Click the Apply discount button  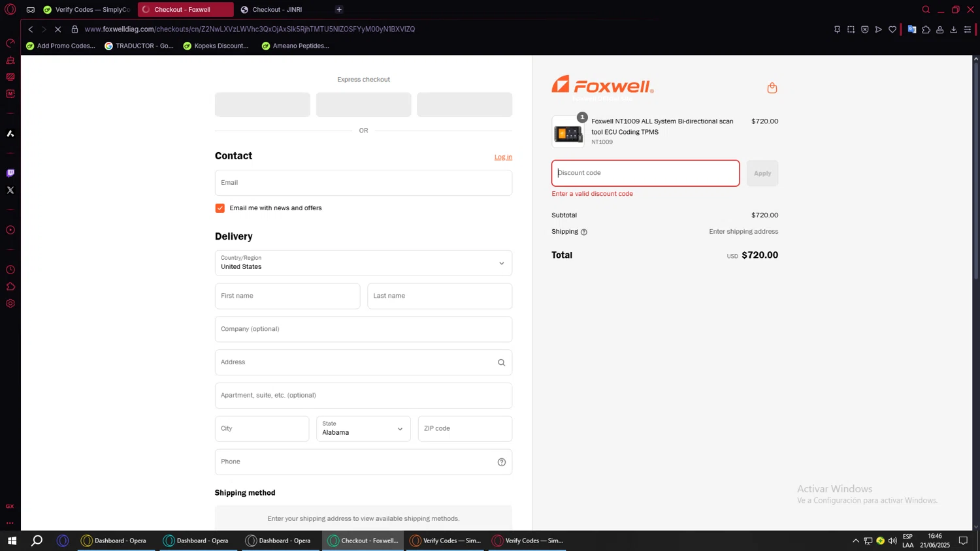point(762,173)
